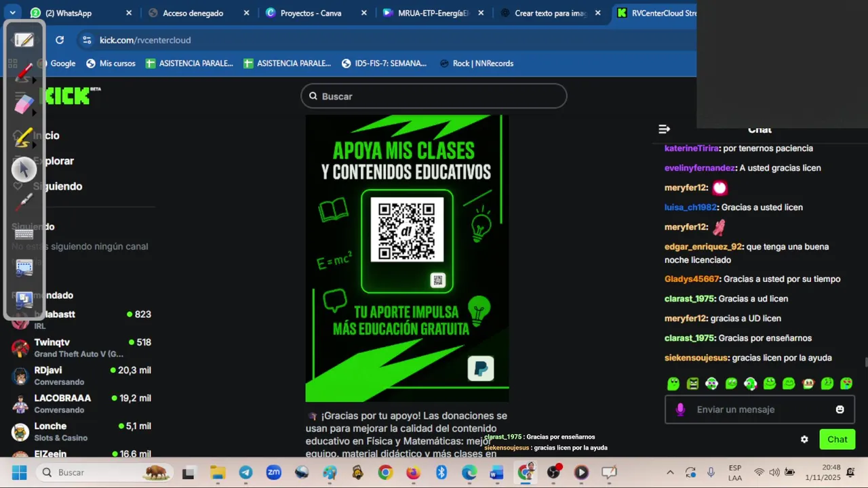Click the desktop mode tool at toolbar bottom
This screenshot has width=868, height=488.
[24, 299]
